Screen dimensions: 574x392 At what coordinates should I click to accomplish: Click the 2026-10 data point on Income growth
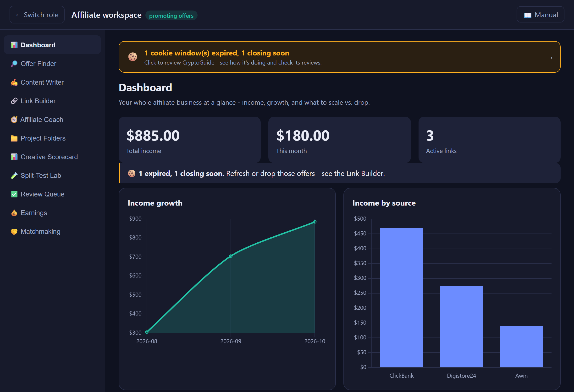[x=315, y=222]
